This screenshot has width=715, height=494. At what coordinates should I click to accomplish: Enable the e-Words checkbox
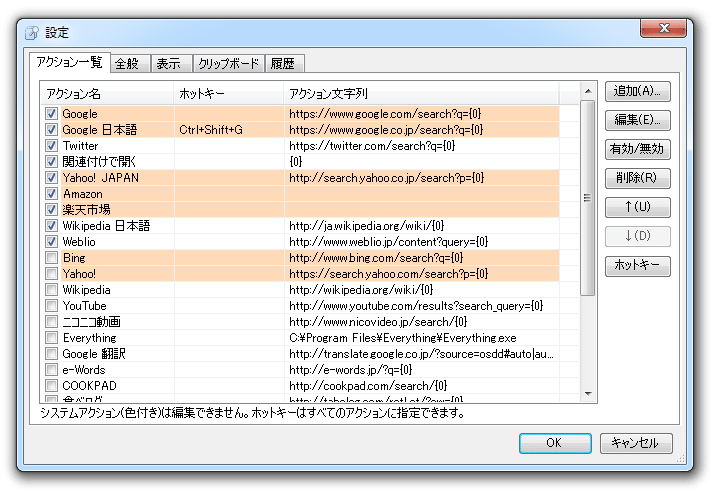pos(52,369)
